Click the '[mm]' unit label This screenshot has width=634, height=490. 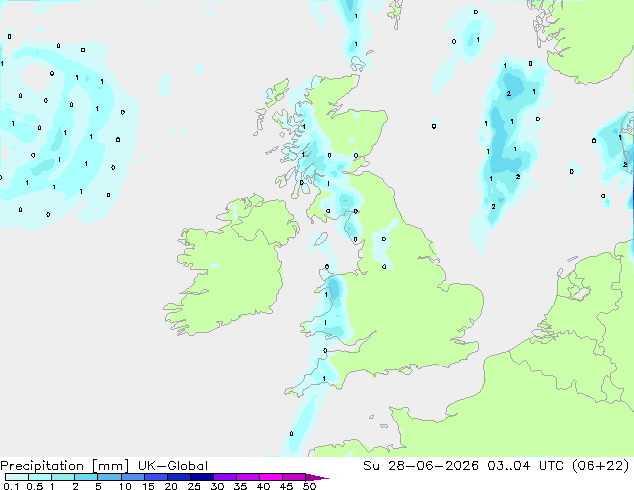click(110, 466)
